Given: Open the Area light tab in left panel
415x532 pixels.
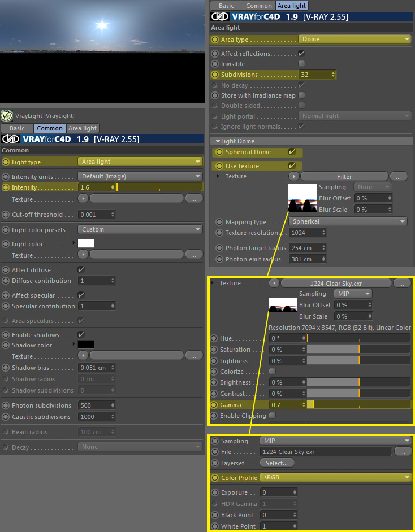Looking at the screenshot, I should 83,128.
